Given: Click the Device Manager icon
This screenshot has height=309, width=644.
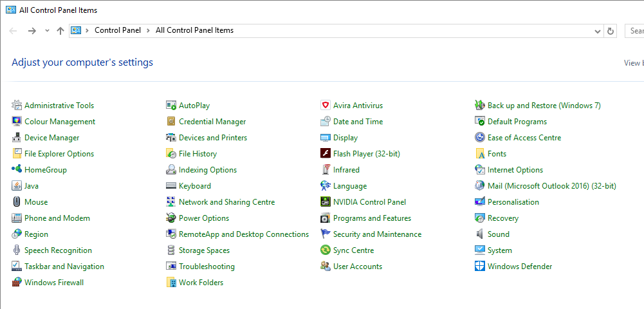Looking at the screenshot, I should (x=17, y=138).
